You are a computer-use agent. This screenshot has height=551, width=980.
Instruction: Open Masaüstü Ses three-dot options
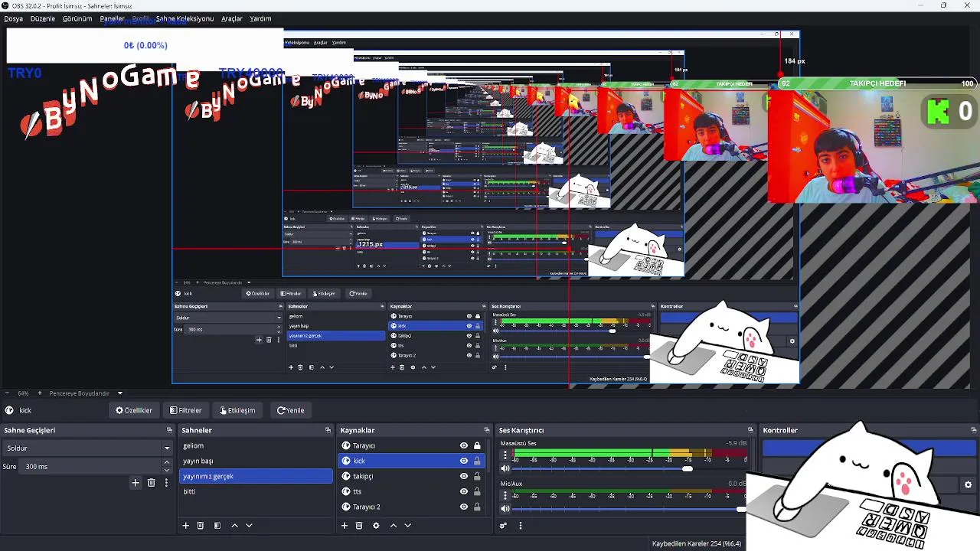(x=505, y=455)
